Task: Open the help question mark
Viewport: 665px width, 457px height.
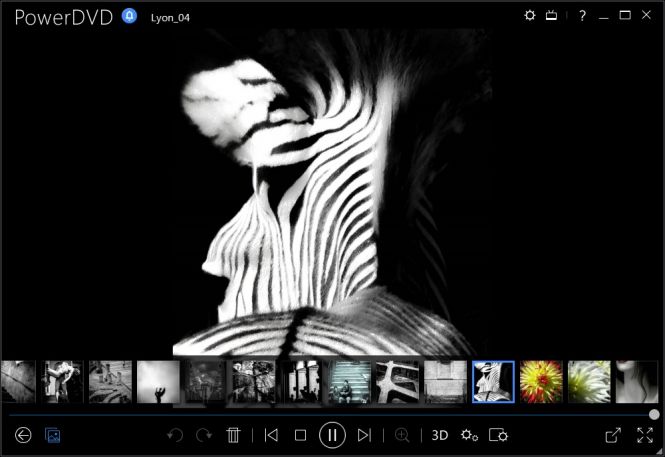Action: 582,16
